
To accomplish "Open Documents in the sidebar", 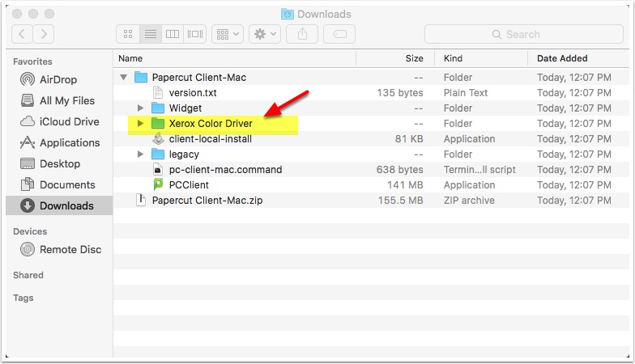I will click(59, 184).
